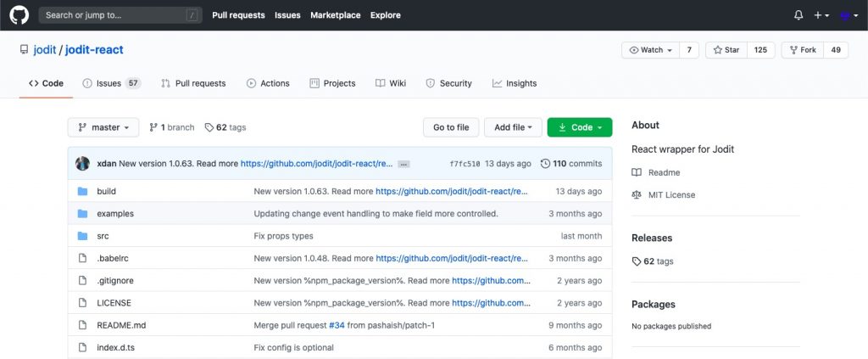Open Explore in top navigation
Viewport: 868px width, 359px height.
[386, 15]
